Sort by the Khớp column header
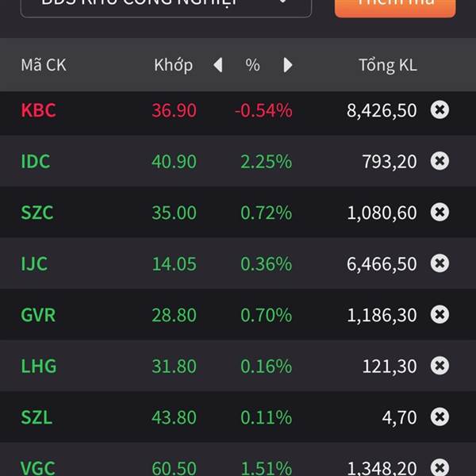The height and width of the screenshot is (476, 476). point(173,65)
